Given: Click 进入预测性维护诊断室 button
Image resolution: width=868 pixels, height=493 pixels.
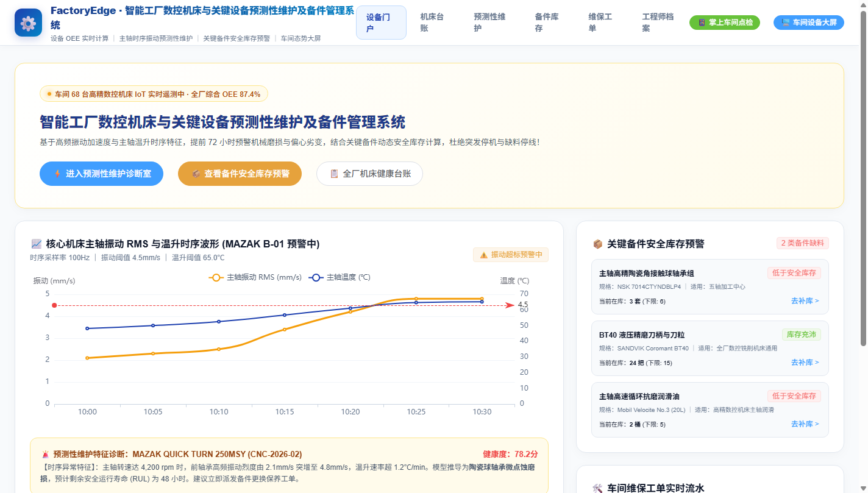Looking at the screenshot, I should [x=102, y=174].
